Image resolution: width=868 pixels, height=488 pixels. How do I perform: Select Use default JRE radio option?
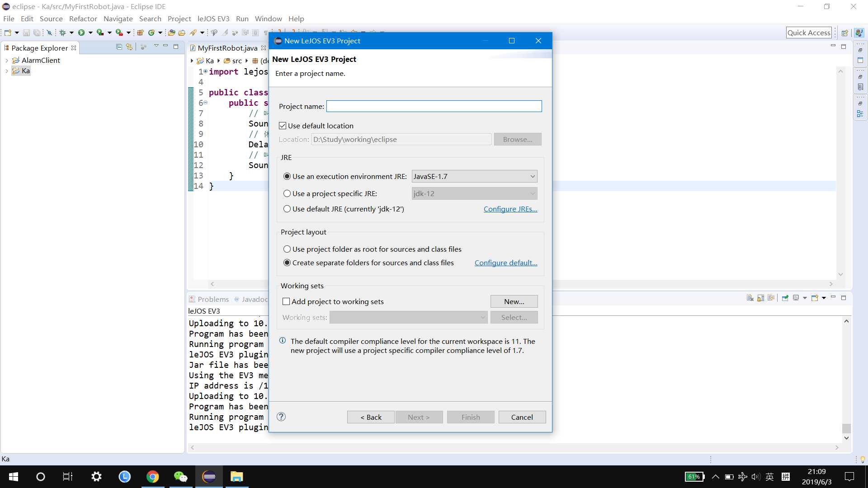[287, 209]
